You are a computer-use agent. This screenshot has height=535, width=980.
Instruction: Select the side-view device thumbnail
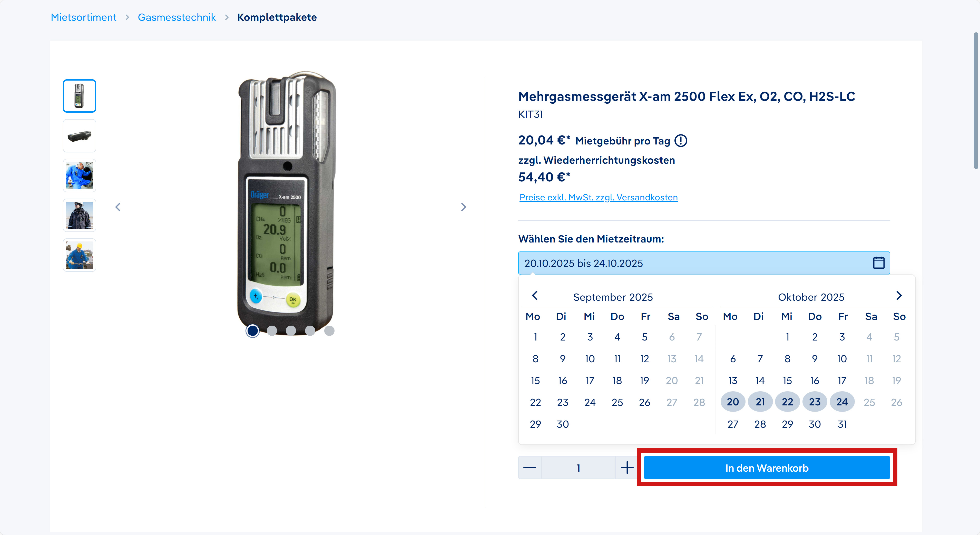(80, 136)
